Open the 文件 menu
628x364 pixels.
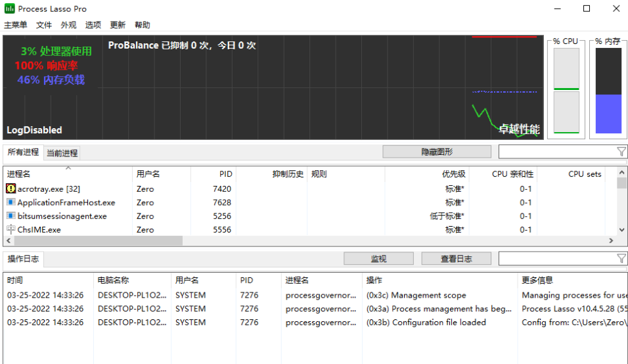(43, 25)
